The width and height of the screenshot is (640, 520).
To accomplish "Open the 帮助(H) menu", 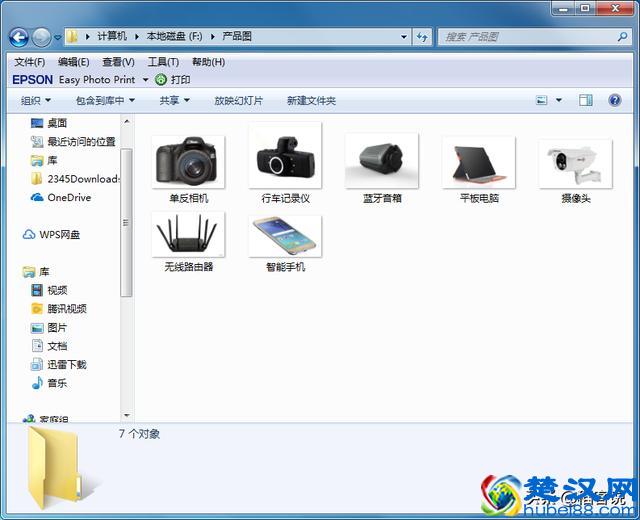I will coord(208,62).
